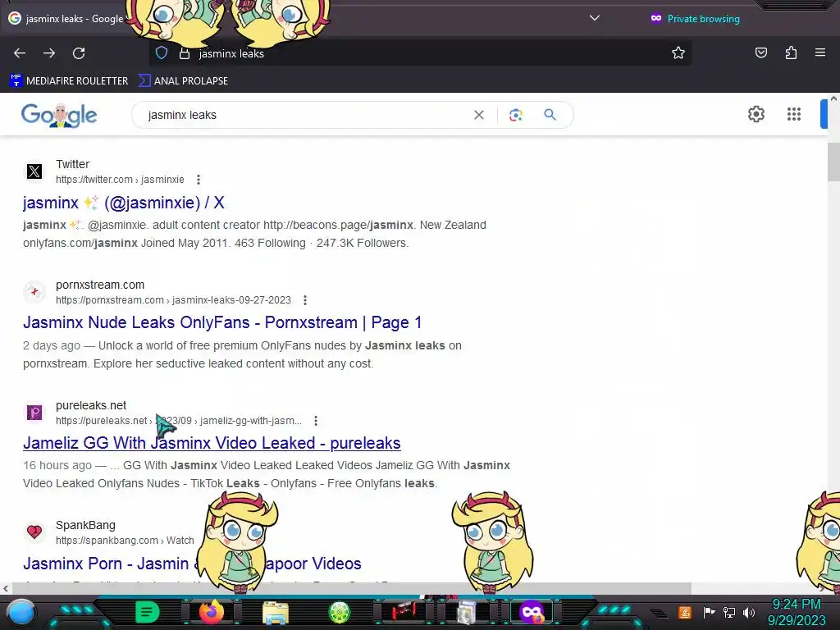Switch to the private browsing taskbar window
Viewport: 840px width, 630px height.
click(531, 612)
